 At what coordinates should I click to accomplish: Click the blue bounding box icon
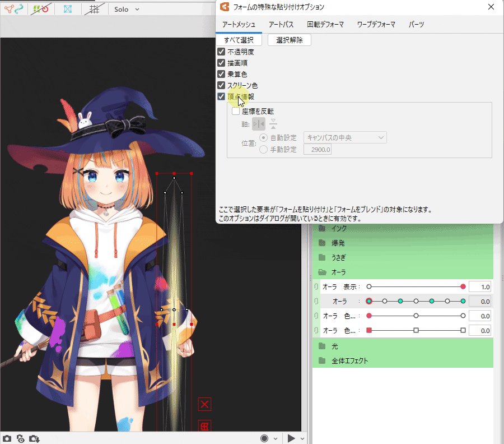coord(67,9)
